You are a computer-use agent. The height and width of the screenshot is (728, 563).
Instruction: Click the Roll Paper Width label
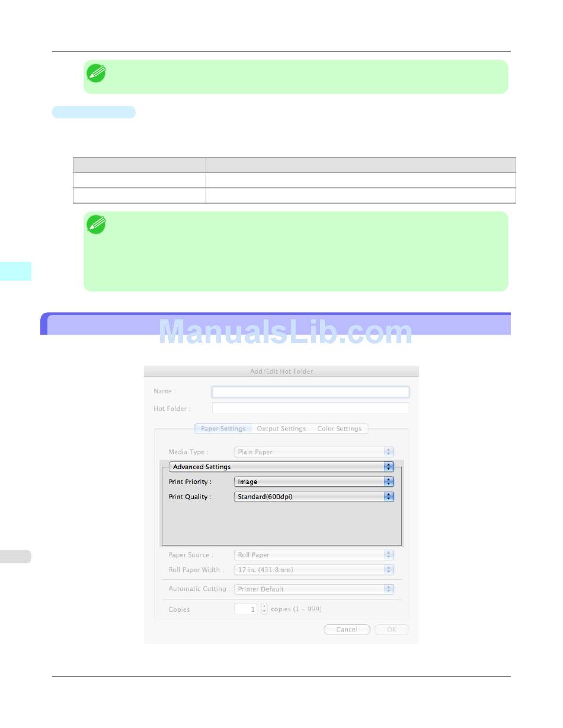tap(197, 570)
